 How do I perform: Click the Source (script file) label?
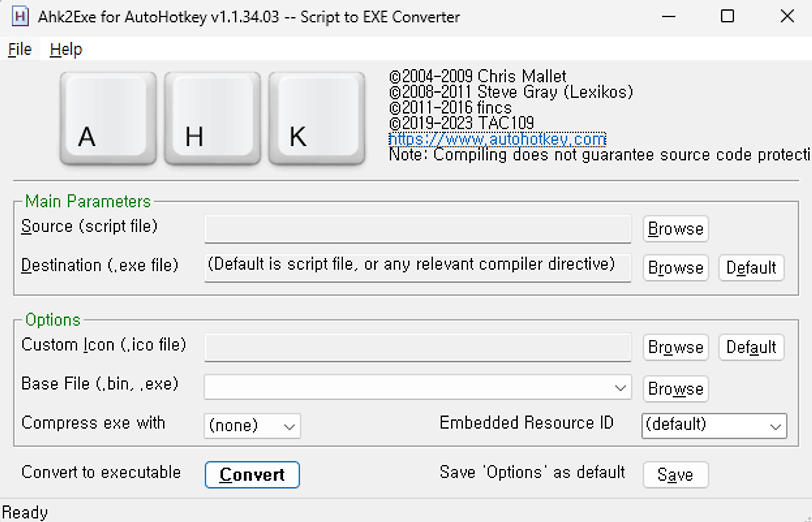pyautogui.click(x=89, y=226)
